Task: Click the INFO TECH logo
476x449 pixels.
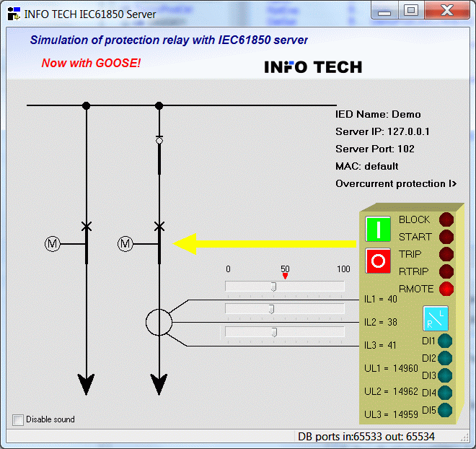Action: 313,67
